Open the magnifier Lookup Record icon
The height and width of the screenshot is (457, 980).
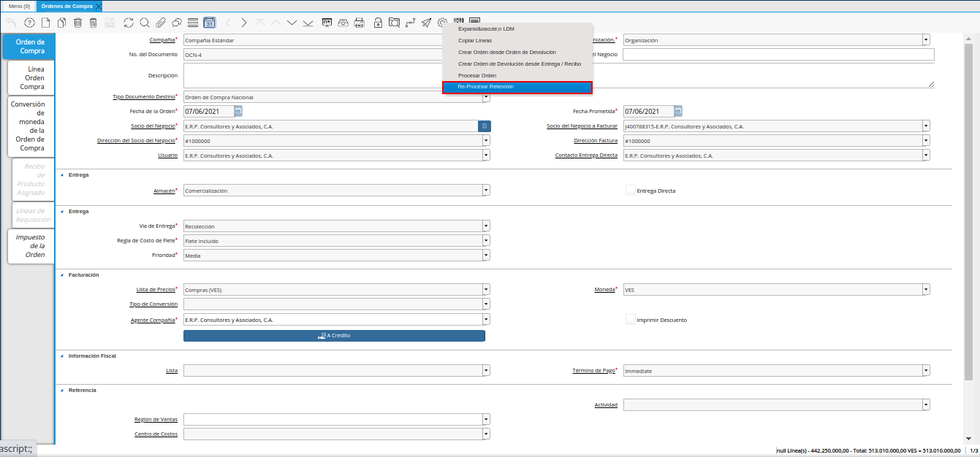pos(145,23)
